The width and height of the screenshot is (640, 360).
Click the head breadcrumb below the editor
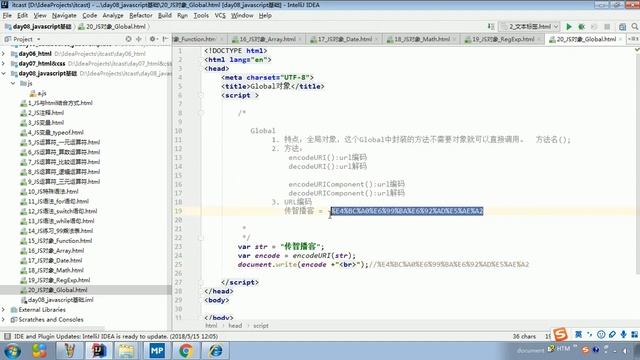235,326
